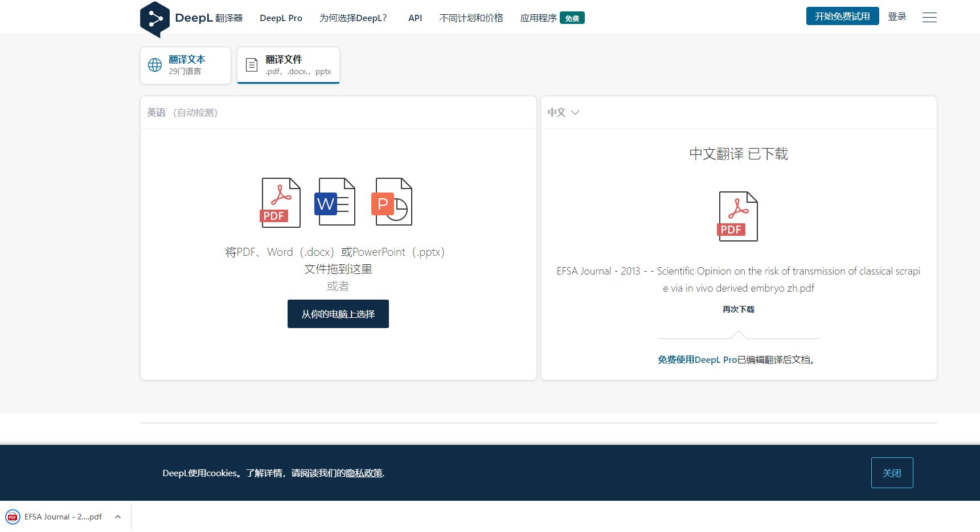Click the translated file name EFSA Journal zh.pdf

pos(738,280)
